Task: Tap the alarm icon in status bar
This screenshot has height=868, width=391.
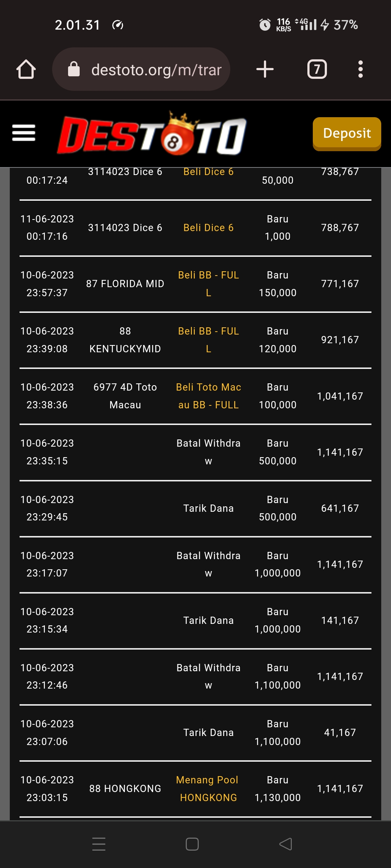Action: [x=265, y=25]
